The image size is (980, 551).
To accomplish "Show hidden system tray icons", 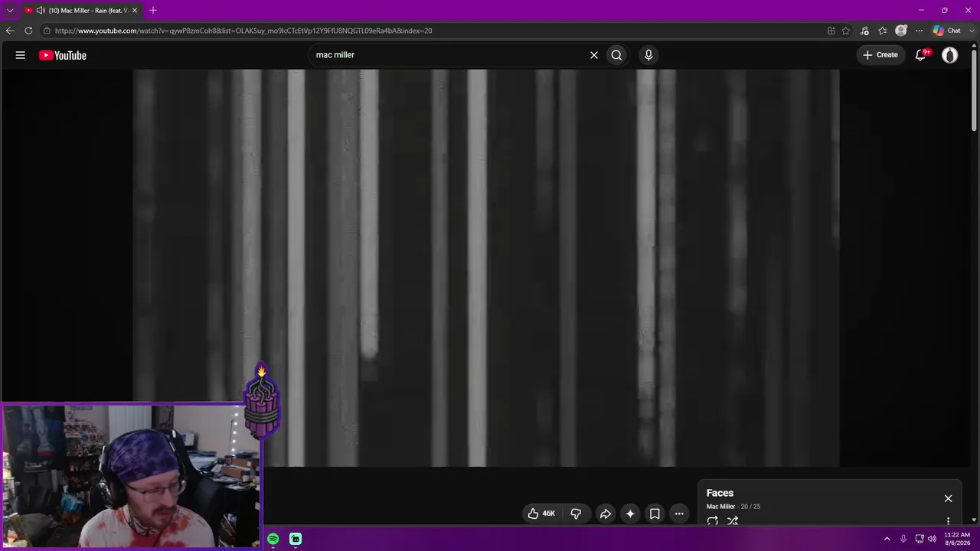I will 887,539.
